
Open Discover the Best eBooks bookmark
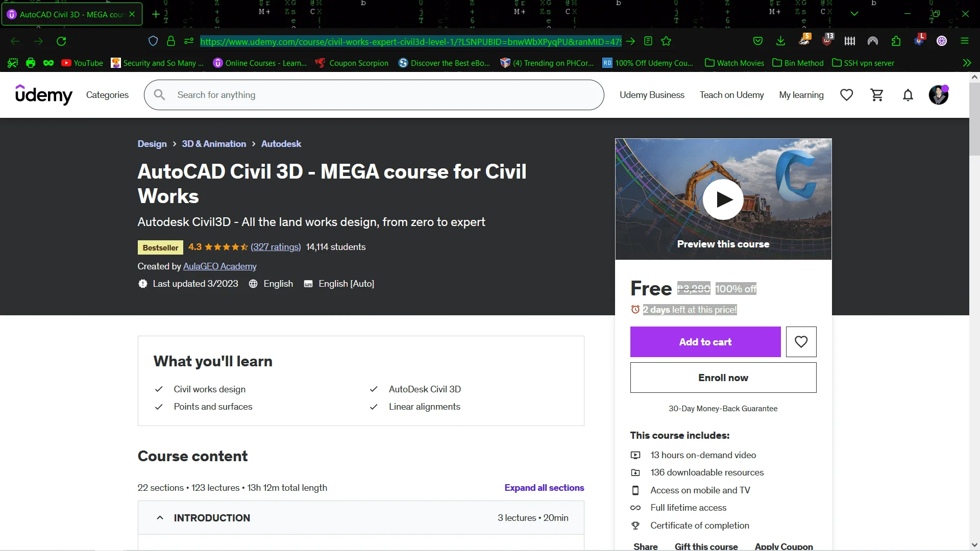(x=445, y=63)
